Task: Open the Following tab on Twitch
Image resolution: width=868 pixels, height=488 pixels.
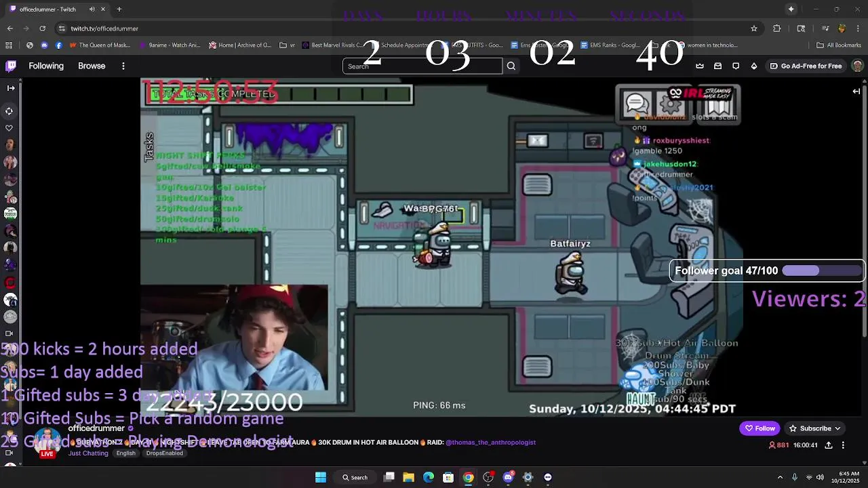Action: [46, 66]
